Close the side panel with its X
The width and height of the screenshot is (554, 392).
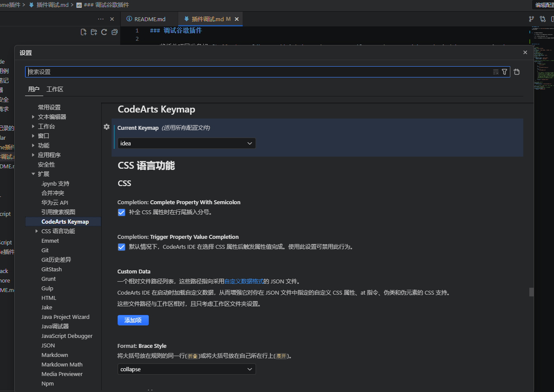[112, 19]
